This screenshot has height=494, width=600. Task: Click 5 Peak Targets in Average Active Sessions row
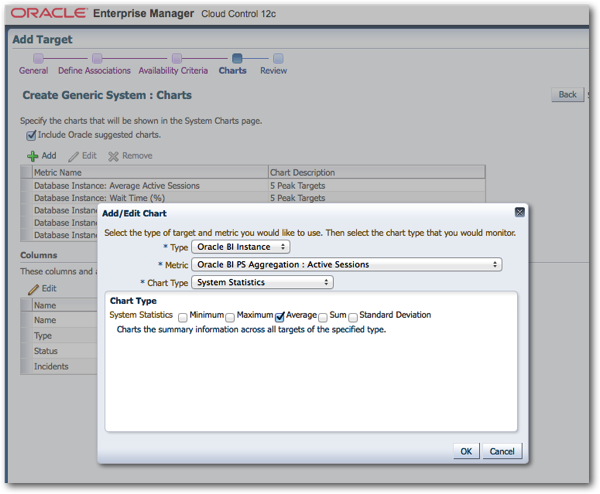pyautogui.click(x=298, y=186)
